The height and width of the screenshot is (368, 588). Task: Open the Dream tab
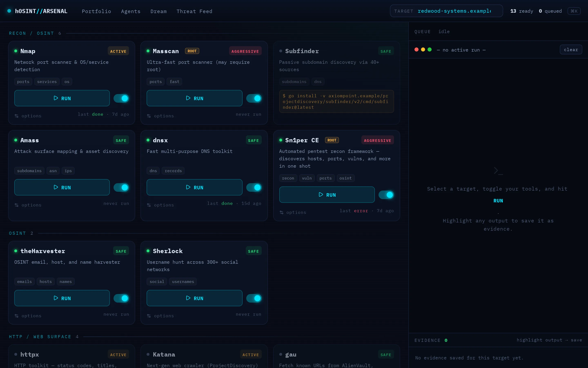click(159, 11)
